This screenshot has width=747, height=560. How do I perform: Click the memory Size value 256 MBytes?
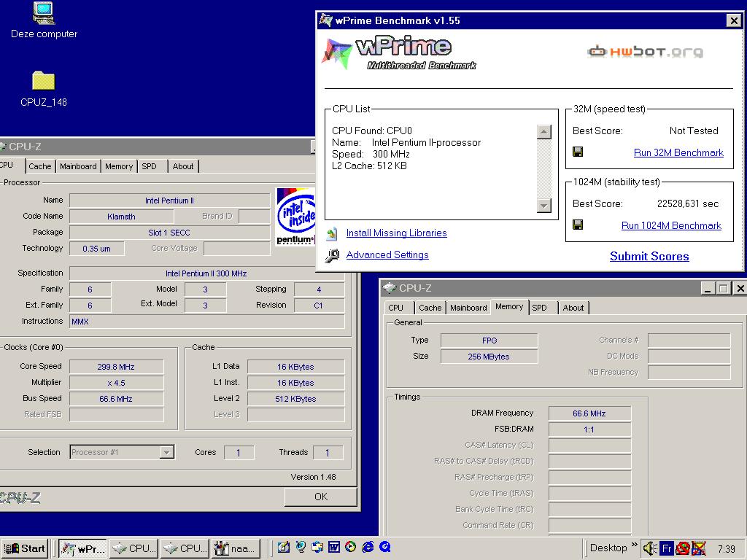pos(489,356)
